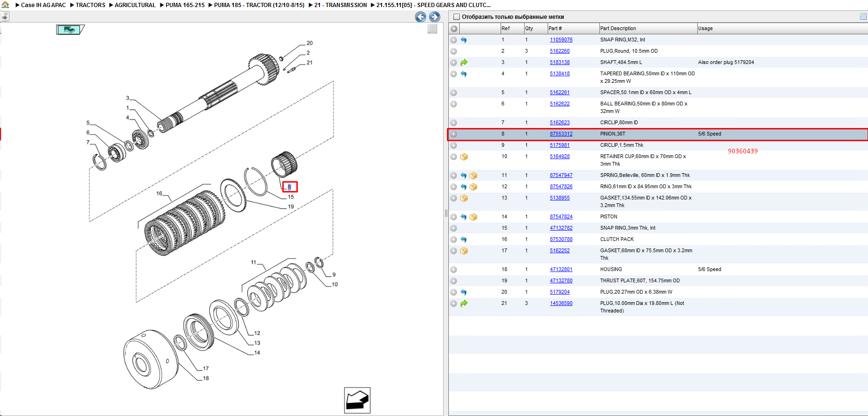The image size is (868, 416).
Task: Click the round icon in the HOUSING row
Action: pyautogui.click(x=454, y=270)
